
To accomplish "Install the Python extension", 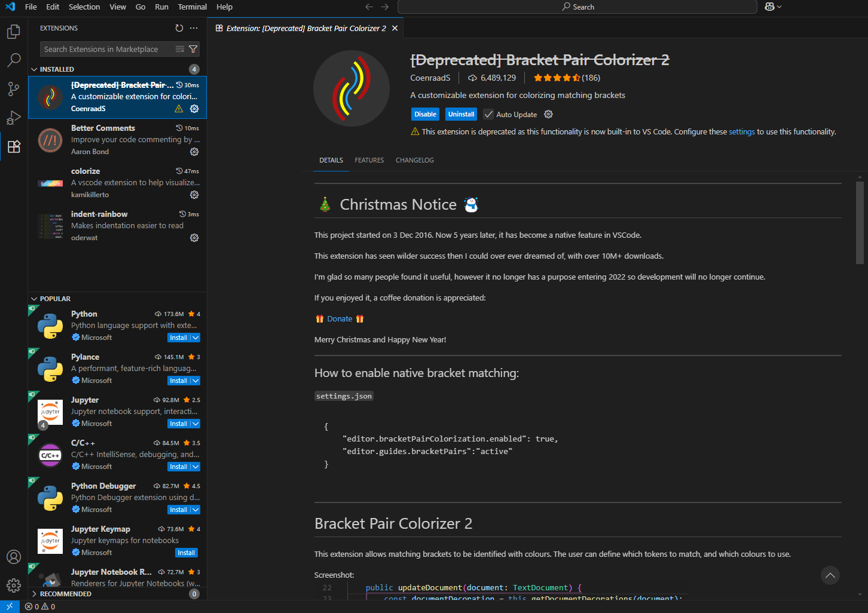I will pos(178,338).
